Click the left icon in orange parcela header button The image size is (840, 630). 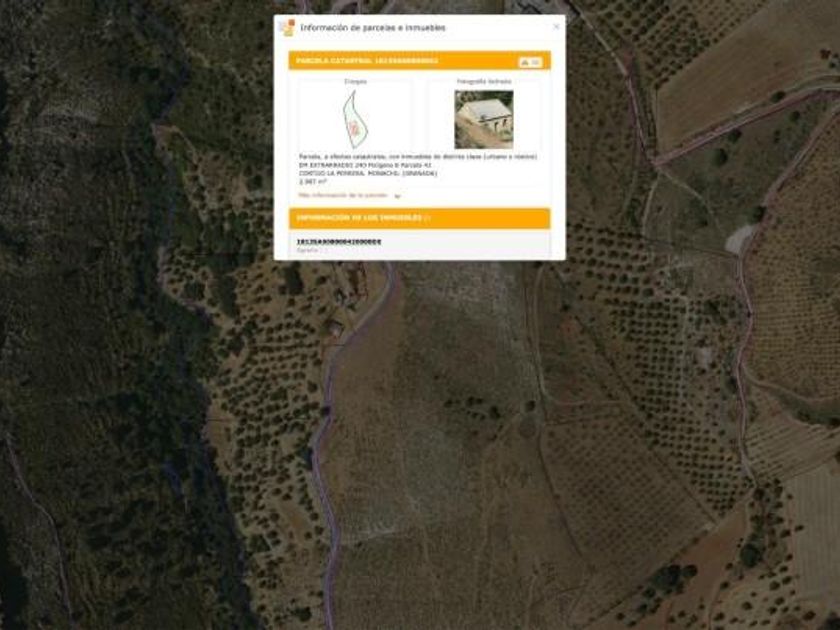click(525, 63)
